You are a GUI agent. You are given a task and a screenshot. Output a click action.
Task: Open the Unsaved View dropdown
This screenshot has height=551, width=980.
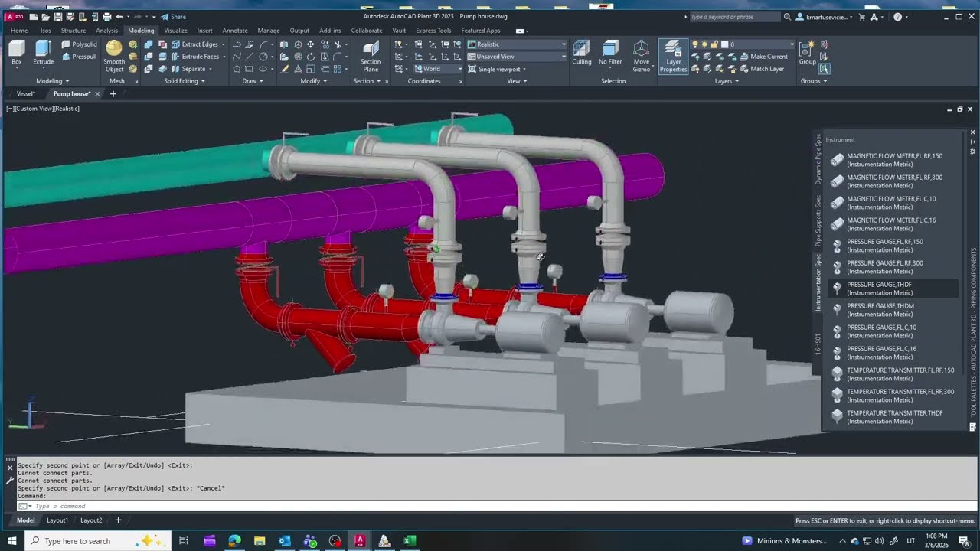(517, 57)
